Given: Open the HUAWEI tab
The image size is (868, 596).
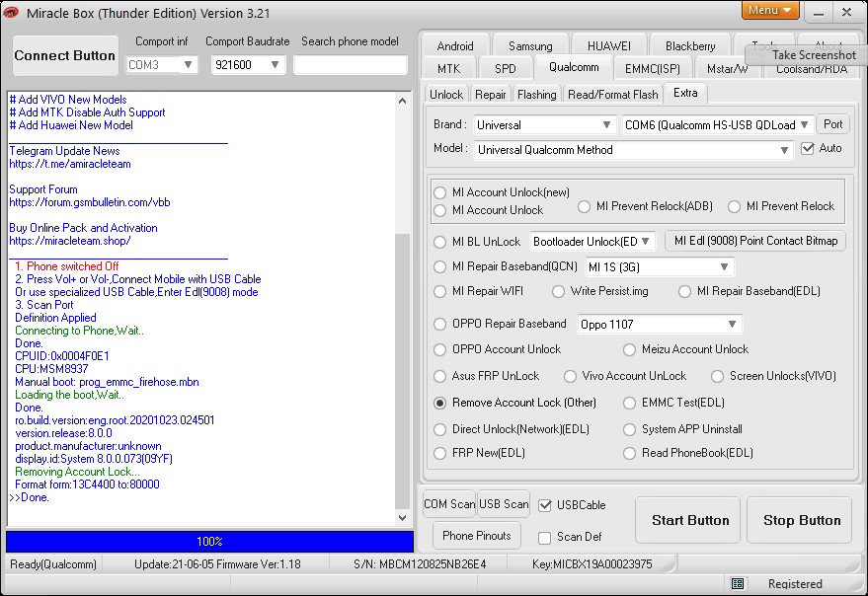Looking at the screenshot, I should [x=609, y=46].
